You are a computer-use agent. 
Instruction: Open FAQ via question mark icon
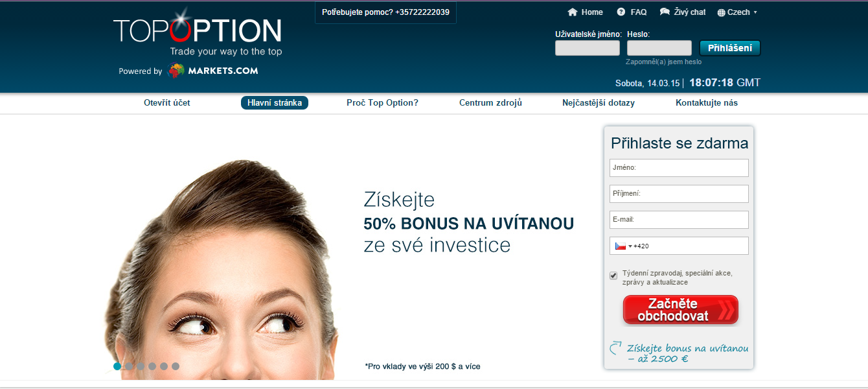point(621,12)
